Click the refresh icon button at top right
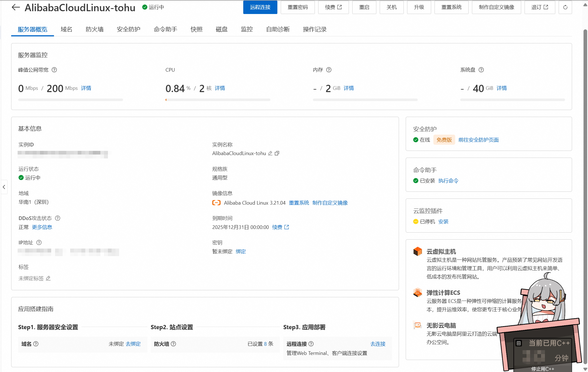The width and height of the screenshot is (588, 372). point(565,7)
